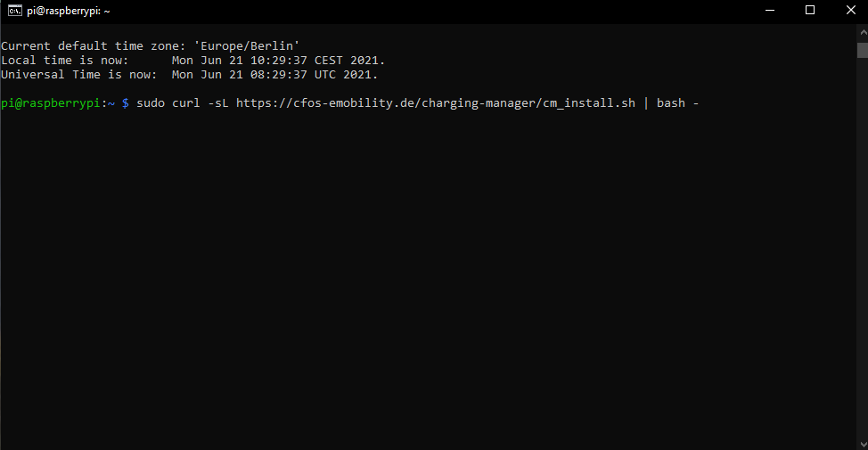Click the pipe symbol before bash
Screen dimensions: 868x450
[646, 103]
